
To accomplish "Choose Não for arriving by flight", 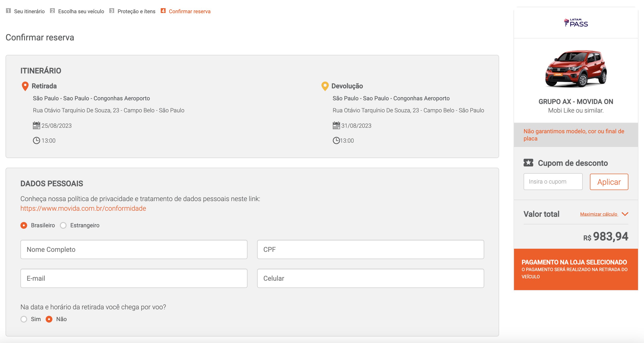I will tap(49, 319).
